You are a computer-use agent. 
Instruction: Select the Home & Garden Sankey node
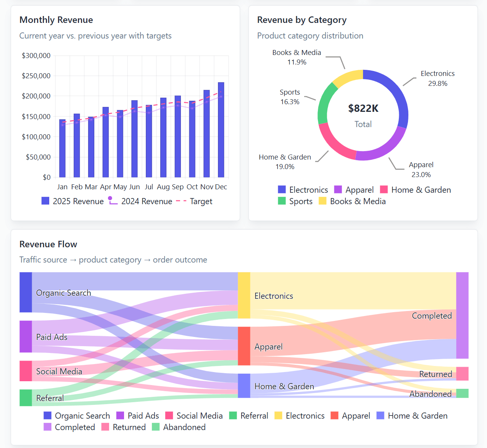[244, 386]
